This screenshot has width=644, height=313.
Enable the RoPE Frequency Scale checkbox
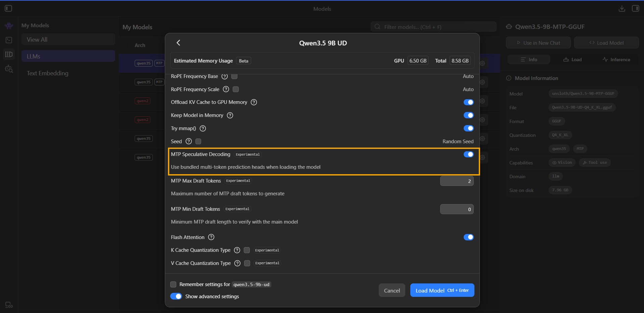coord(236,89)
